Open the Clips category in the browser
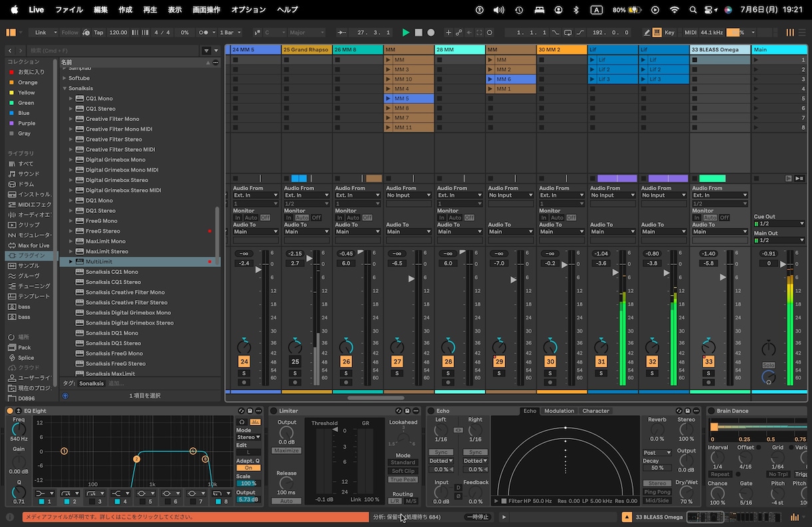The height and width of the screenshot is (527, 812). [x=29, y=225]
